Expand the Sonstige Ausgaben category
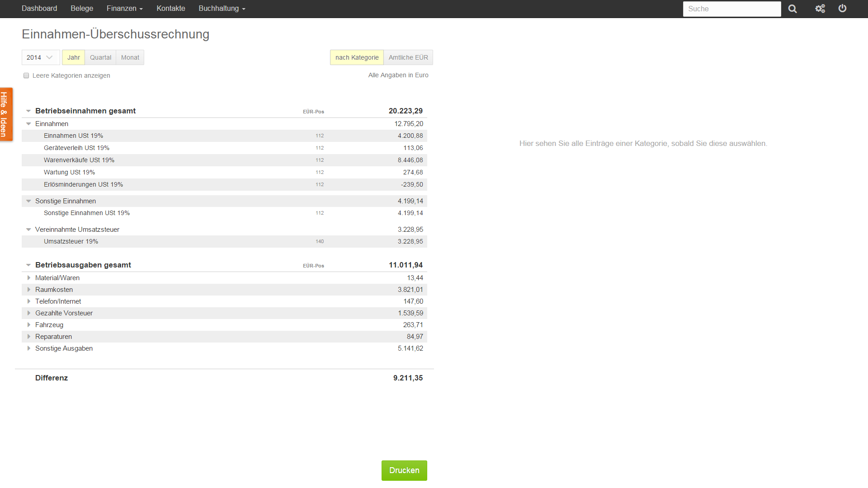Image resolution: width=868 pixels, height=488 pixels. (x=29, y=348)
